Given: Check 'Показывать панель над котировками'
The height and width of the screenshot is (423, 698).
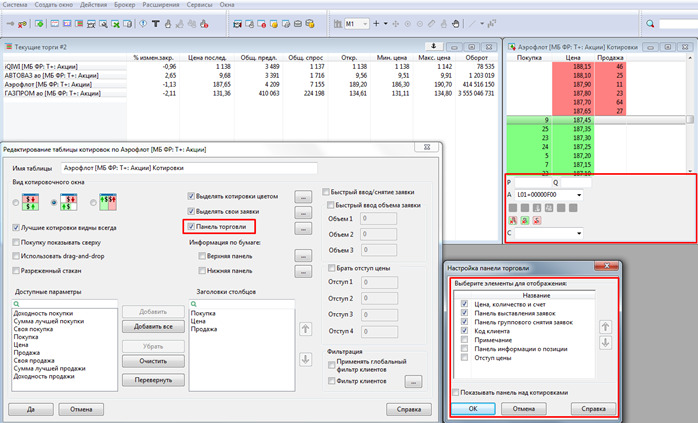Looking at the screenshot, I should point(455,392).
